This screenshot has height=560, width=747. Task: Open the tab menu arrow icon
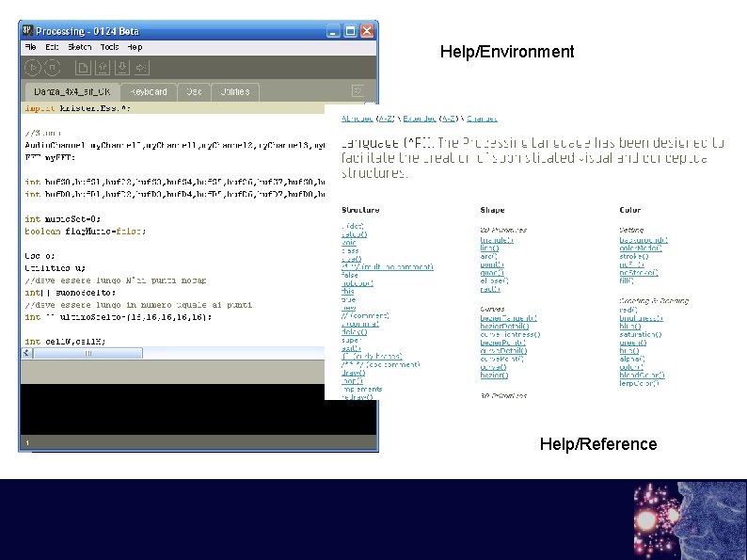pos(358,91)
